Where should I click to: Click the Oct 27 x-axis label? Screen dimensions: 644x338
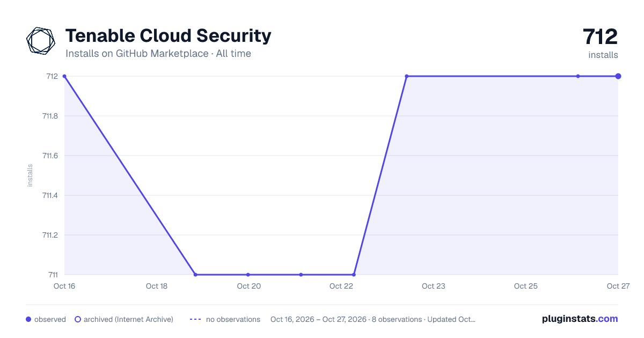coord(618,286)
